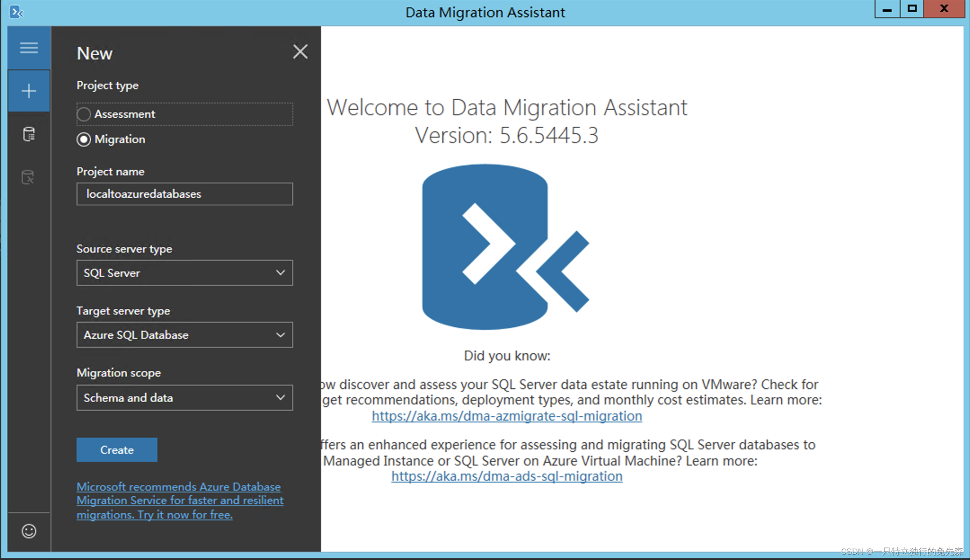Expand the Migration scope dropdown
The height and width of the screenshot is (560, 970).
coord(185,398)
